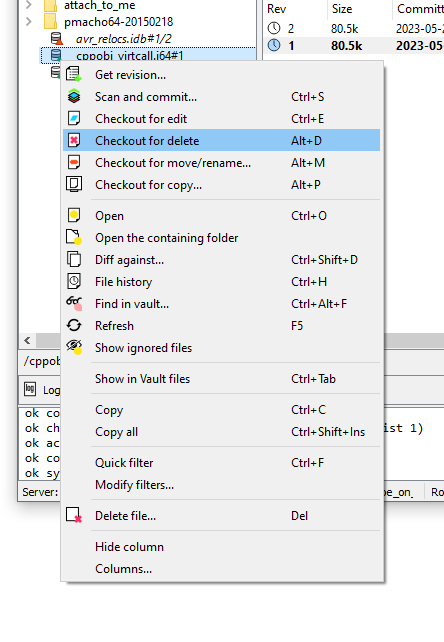Choose Diff against...
Viewport: 444px width, 642px height.
tap(222, 260)
